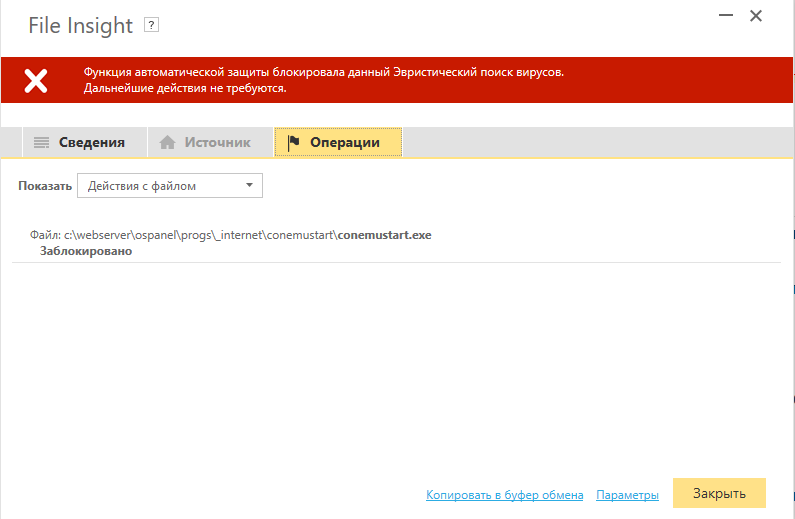Viewport: 795px width, 519px height.
Task: Click the Показать label
Action: click(x=45, y=186)
